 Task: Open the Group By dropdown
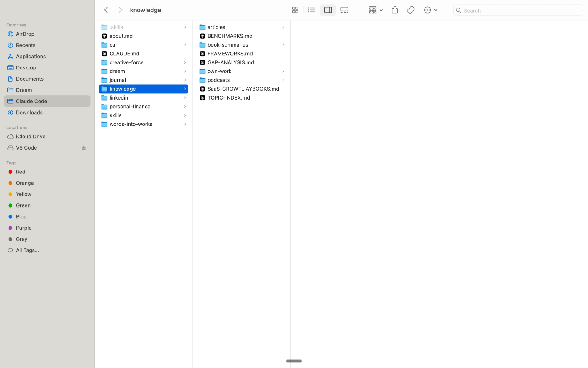pyautogui.click(x=376, y=10)
